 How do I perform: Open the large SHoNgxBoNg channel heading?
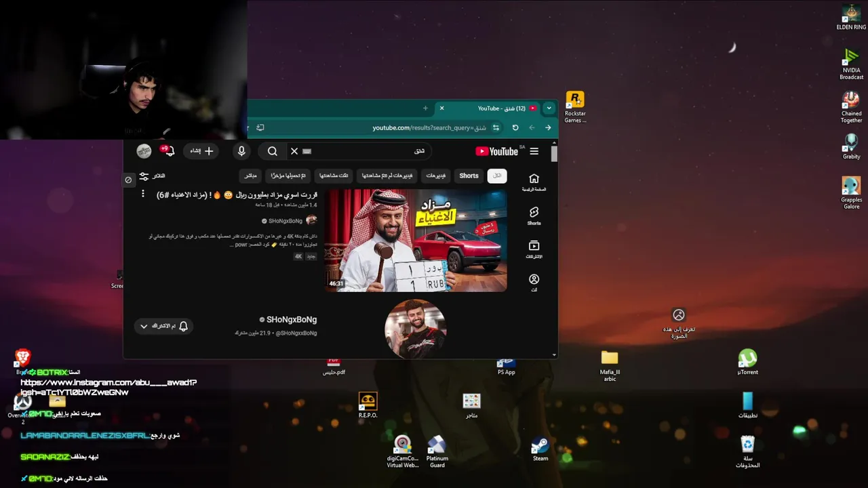pyautogui.click(x=292, y=319)
